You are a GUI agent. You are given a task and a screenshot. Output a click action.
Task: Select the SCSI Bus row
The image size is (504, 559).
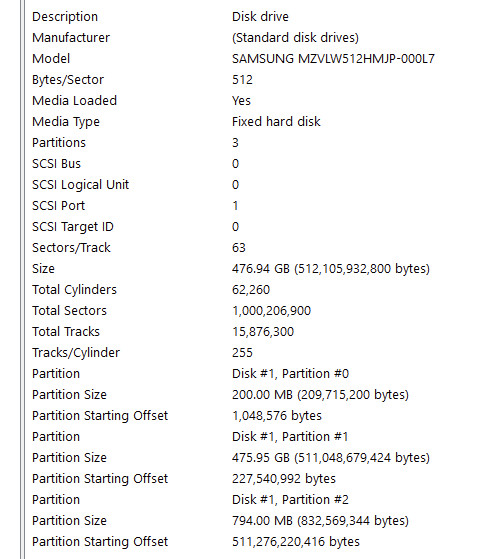coord(264,164)
